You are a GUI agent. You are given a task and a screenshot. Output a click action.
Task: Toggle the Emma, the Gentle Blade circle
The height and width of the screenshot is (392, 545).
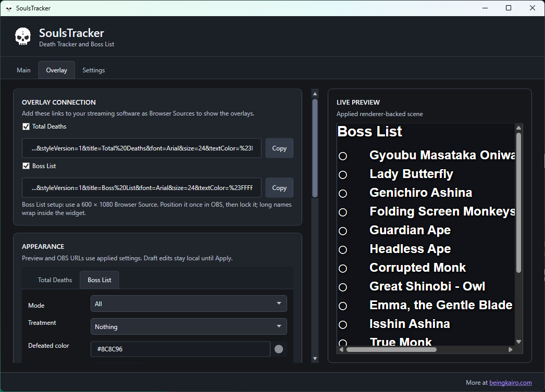pos(343,306)
